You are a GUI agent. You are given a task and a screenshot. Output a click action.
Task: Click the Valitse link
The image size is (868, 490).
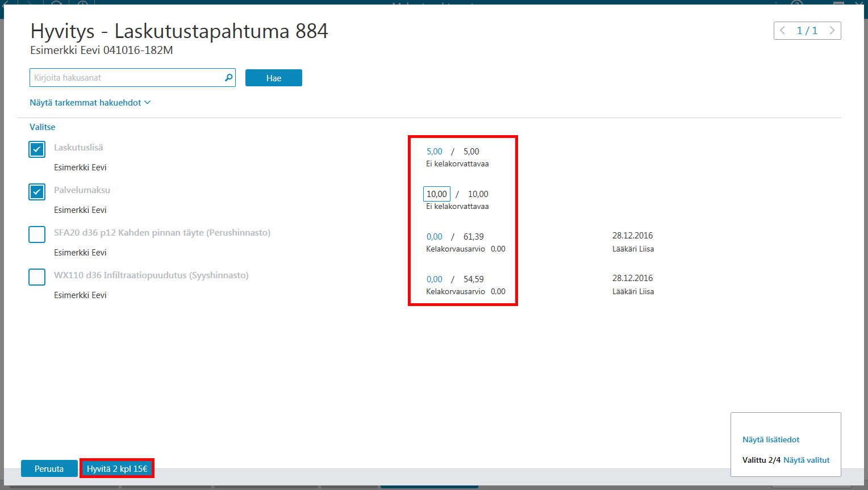coord(43,127)
